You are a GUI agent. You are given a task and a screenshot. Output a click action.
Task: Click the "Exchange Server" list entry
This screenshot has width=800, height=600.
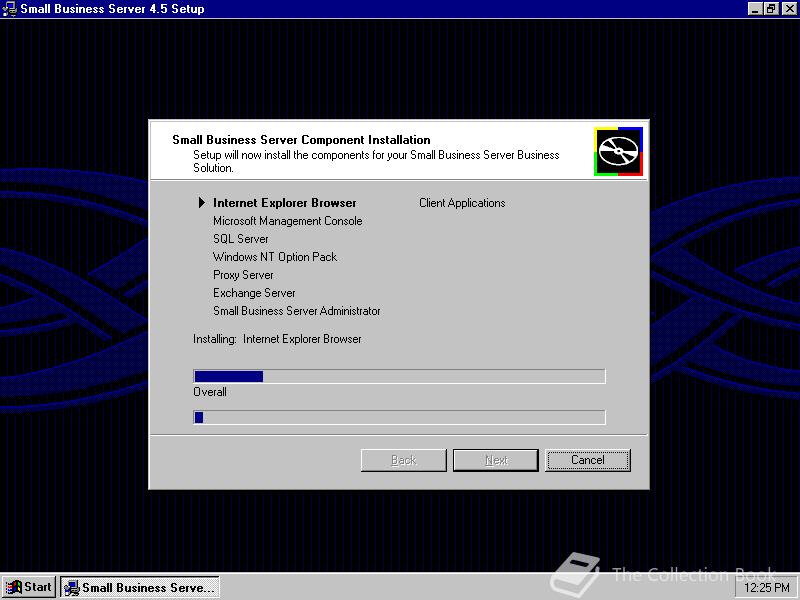click(254, 293)
